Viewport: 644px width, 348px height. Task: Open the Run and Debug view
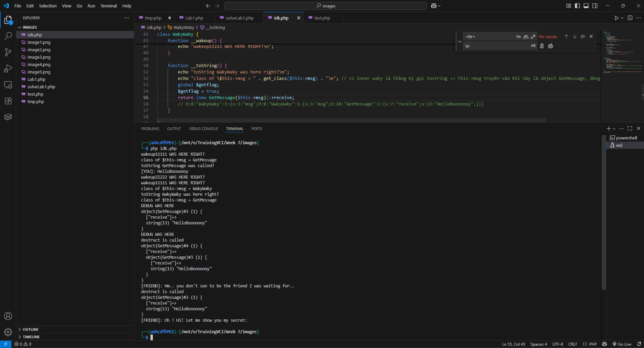tap(8, 68)
